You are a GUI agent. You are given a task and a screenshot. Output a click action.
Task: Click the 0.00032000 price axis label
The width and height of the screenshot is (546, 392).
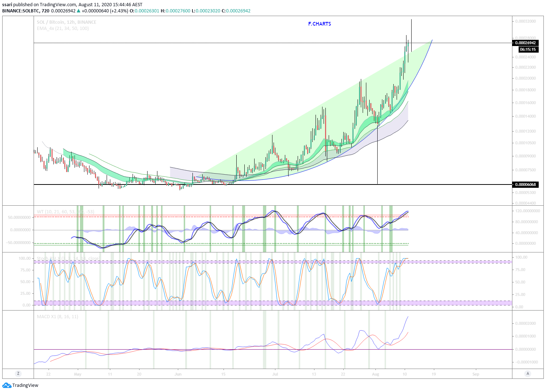pyautogui.click(x=526, y=21)
